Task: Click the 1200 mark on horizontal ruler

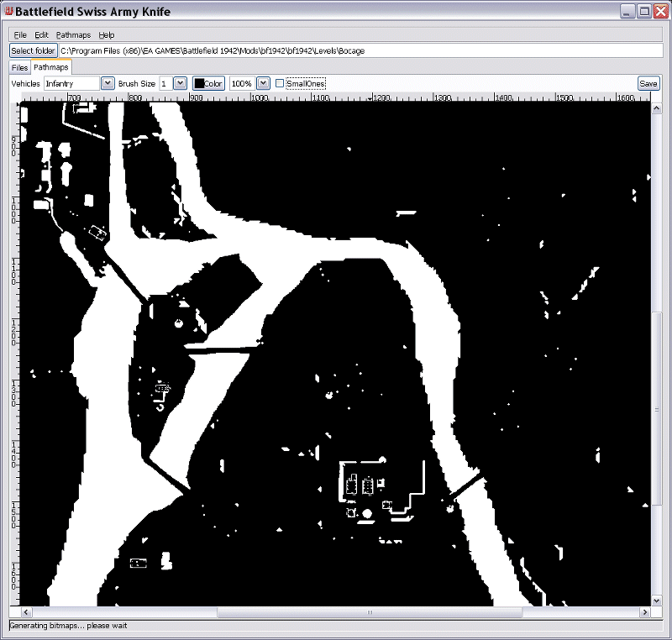Action: pos(381,97)
